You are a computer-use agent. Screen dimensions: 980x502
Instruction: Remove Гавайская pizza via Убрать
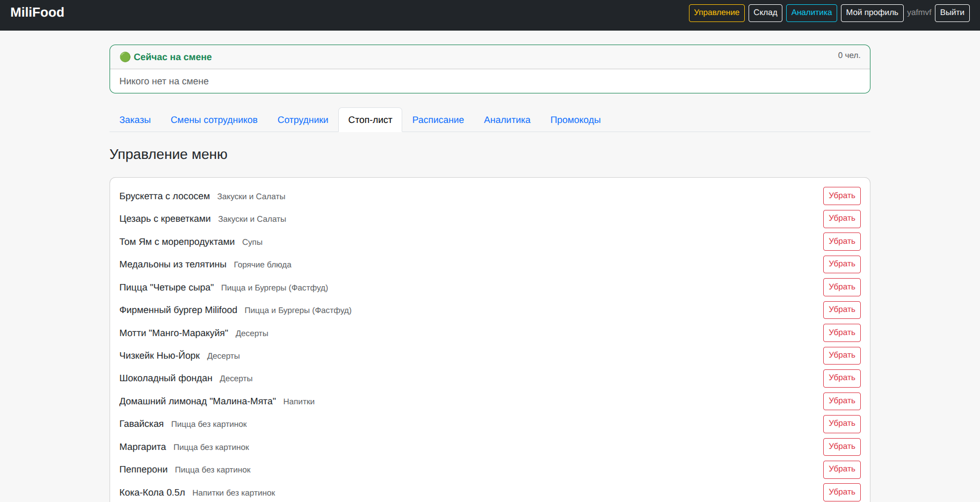click(841, 424)
